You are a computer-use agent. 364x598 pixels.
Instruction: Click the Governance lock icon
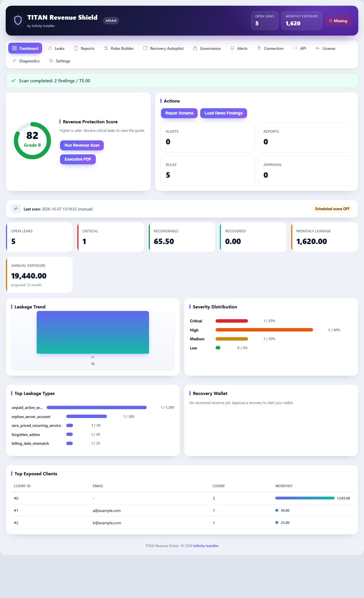pos(195,48)
